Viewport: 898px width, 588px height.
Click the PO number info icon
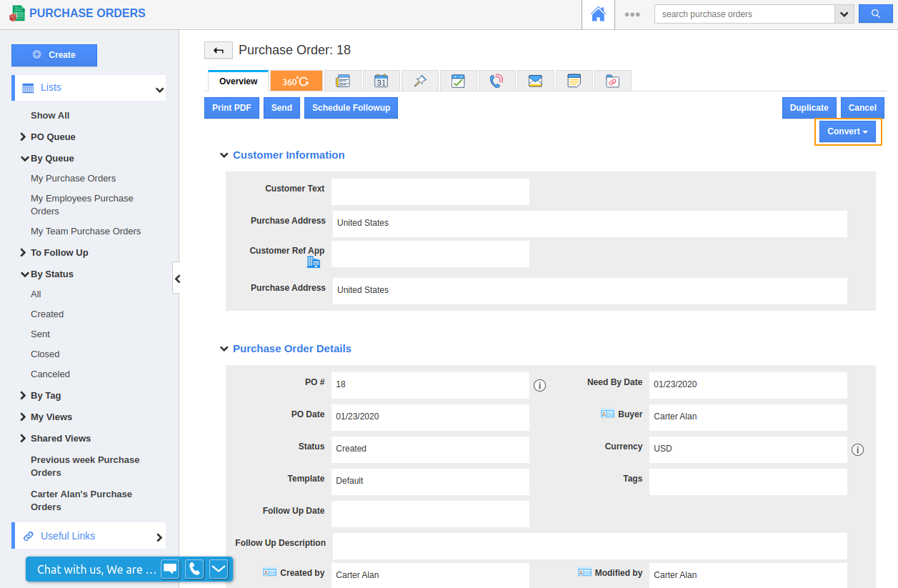click(540, 386)
